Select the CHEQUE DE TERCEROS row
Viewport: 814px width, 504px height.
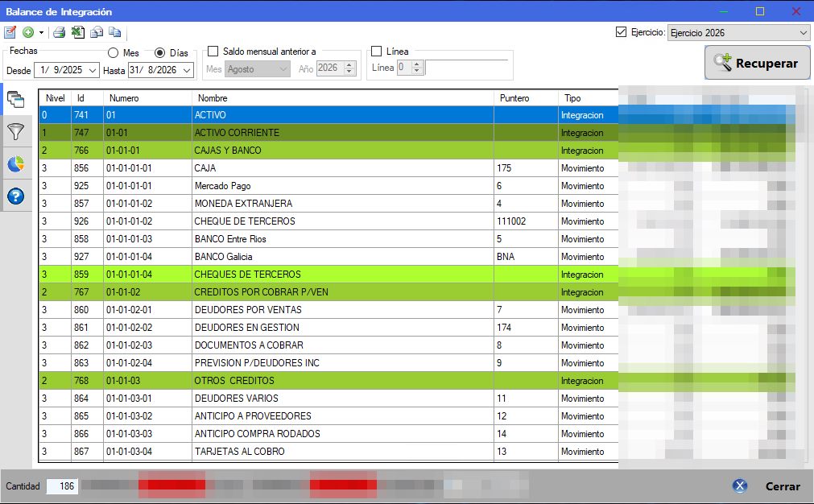[328, 221]
